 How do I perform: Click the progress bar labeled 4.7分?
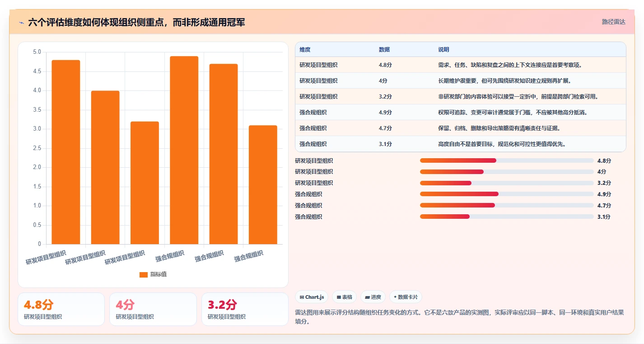pos(507,205)
